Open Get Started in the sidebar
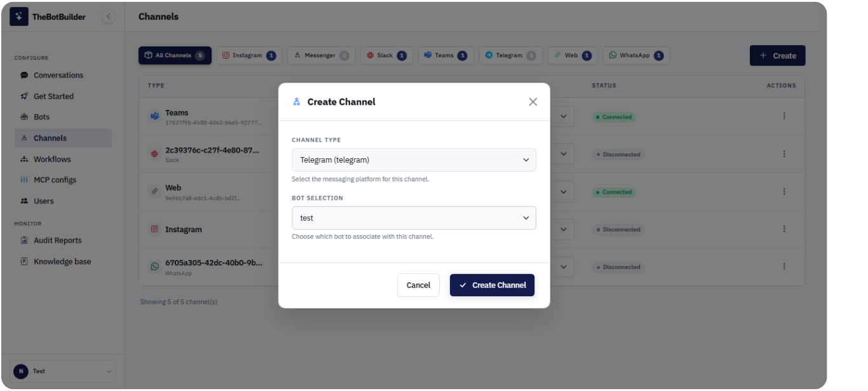The width and height of the screenshot is (868, 391). [x=63, y=96]
